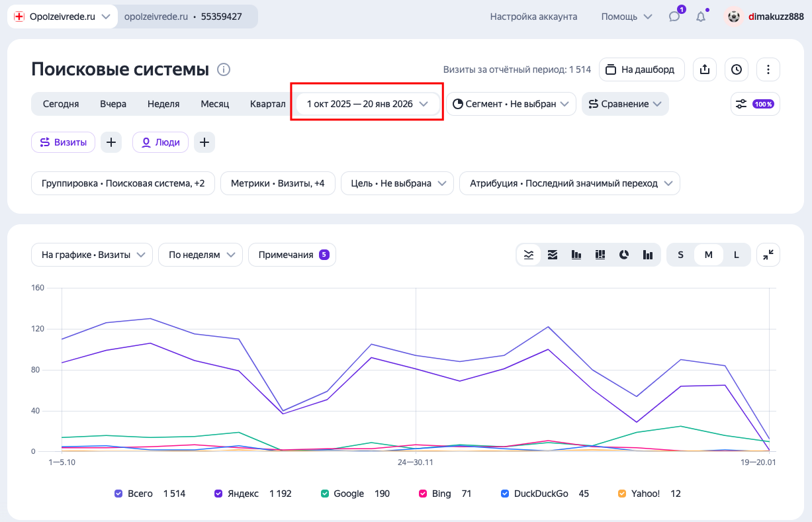The image size is (812, 522).
Task: Open the notifications bell
Action: click(x=701, y=17)
